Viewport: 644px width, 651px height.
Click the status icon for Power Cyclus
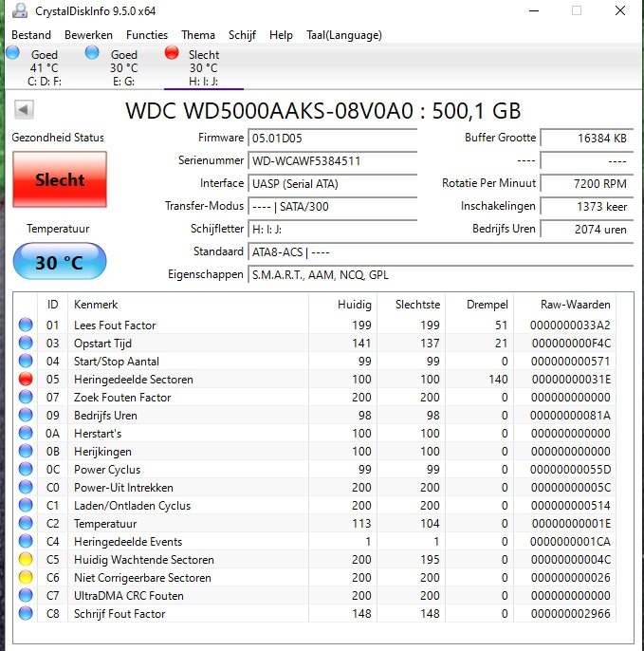click(x=26, y=469)
